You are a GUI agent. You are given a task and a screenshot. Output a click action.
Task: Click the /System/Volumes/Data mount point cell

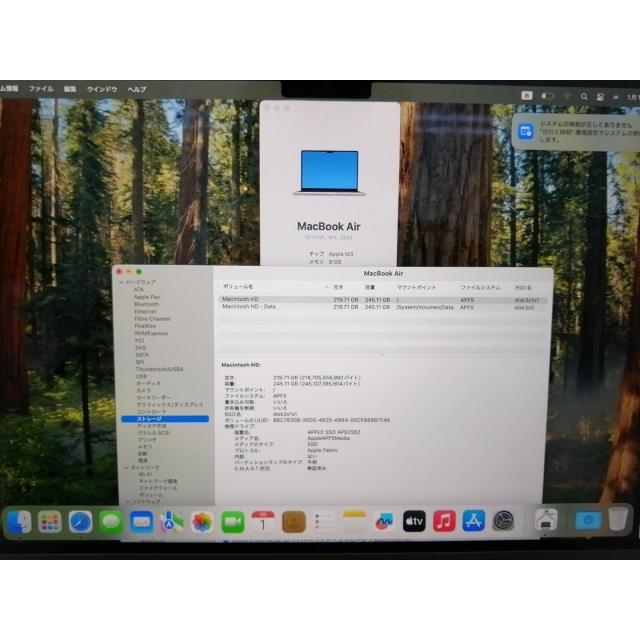pyautogui.click(x=424, y=307)
